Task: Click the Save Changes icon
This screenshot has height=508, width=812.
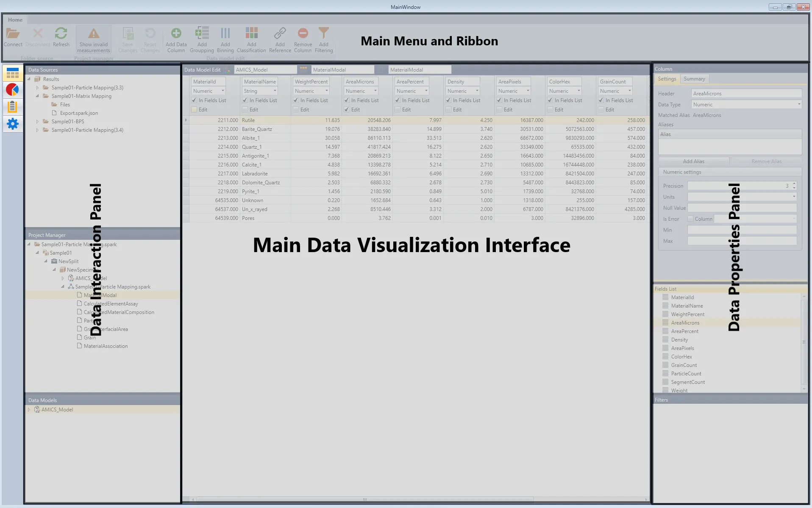Action: click(x=128, y=33)
